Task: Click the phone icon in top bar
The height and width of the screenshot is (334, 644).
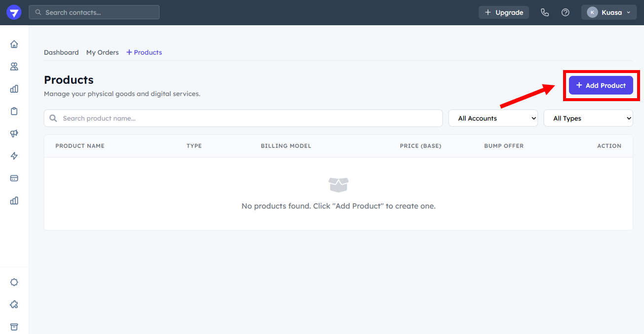Action: tap(545, 12)
